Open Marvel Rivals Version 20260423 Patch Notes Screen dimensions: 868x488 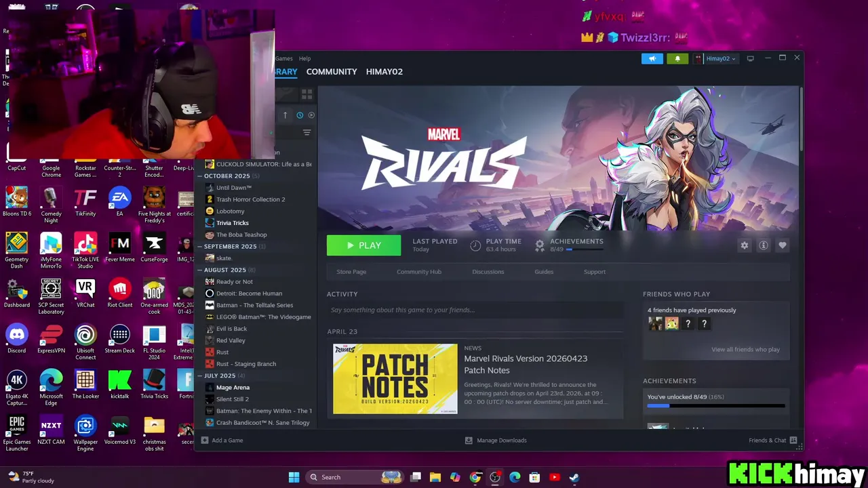click(x=526, y=364)
